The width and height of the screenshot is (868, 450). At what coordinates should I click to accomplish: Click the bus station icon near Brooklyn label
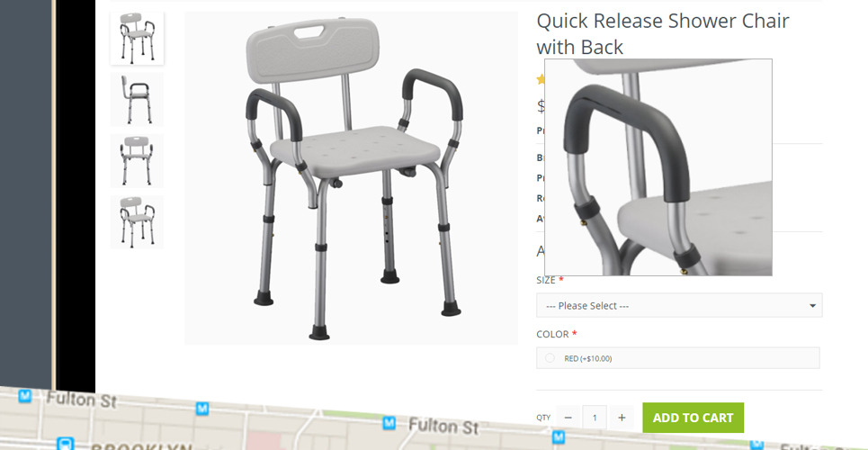coord(66,444)
